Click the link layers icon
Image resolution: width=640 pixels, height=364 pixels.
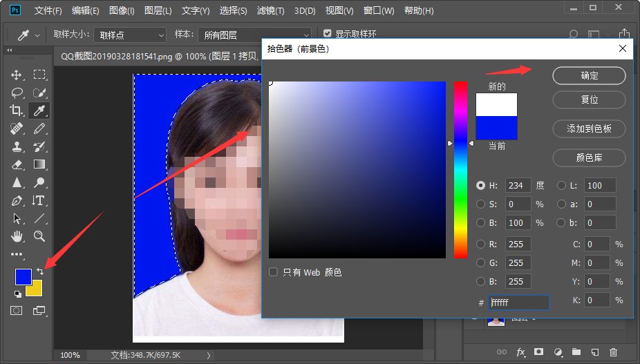click(x=502, y=352)
